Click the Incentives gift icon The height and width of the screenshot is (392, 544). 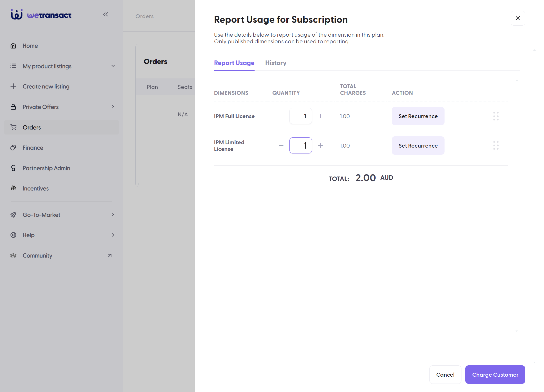point(13,188)
